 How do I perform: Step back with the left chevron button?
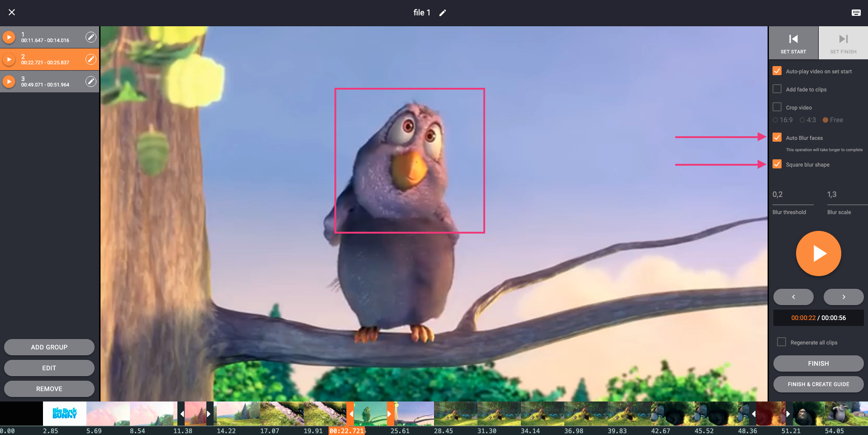pos(793,297)
